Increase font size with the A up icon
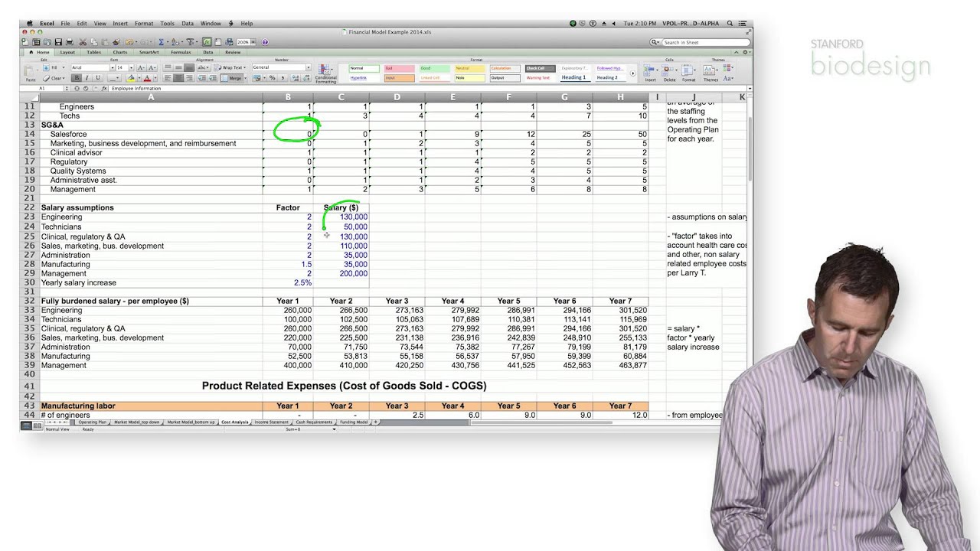This screenshot has height=551, width=980. (140, 67)
